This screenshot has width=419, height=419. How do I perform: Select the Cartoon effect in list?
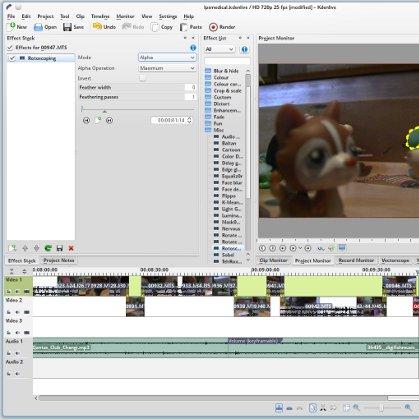point(228,150)
